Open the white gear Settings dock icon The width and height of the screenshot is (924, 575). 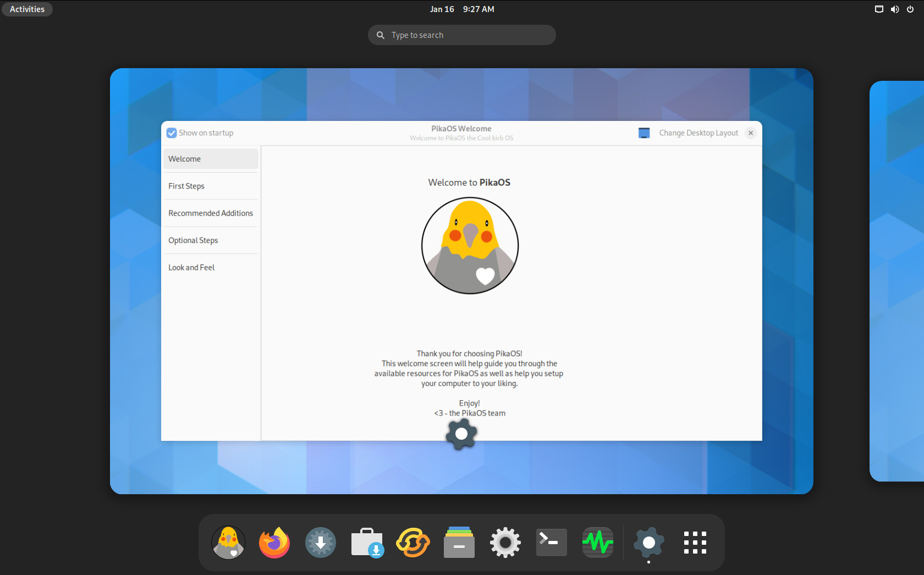(x=505, y=543)
